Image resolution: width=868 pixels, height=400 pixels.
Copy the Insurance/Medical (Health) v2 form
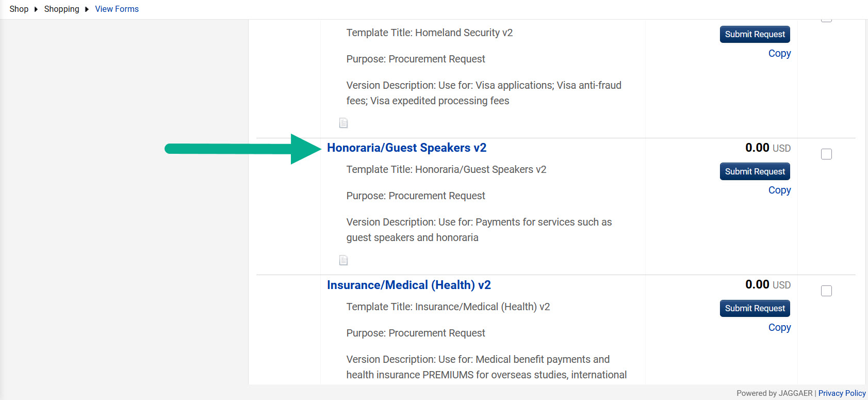click(780, 327)
